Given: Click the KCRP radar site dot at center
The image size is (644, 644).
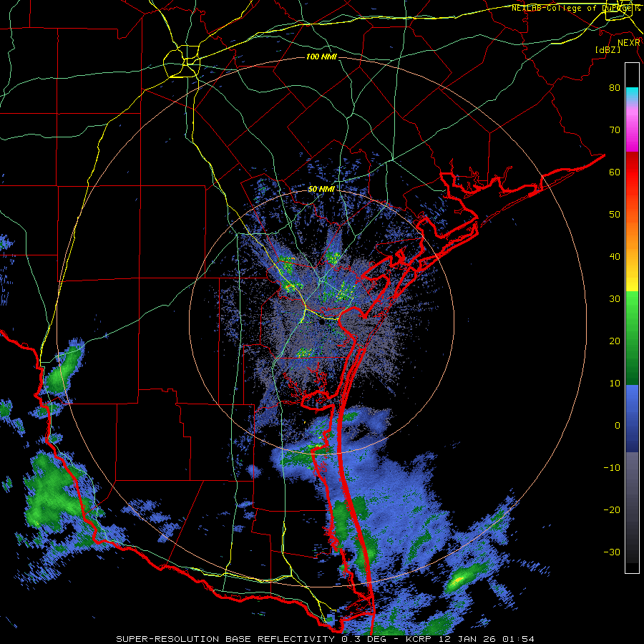Looking at the screenshot, I should (x=321, y=323).
